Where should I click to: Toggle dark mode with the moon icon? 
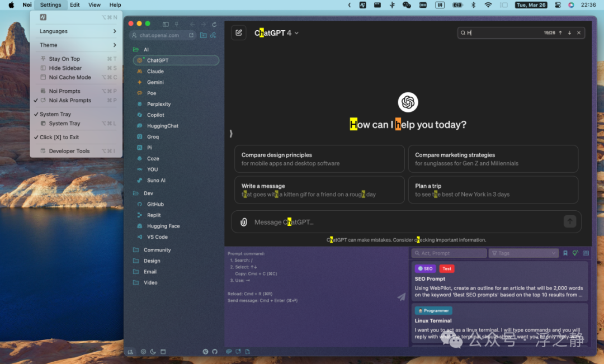pos(153,351)
